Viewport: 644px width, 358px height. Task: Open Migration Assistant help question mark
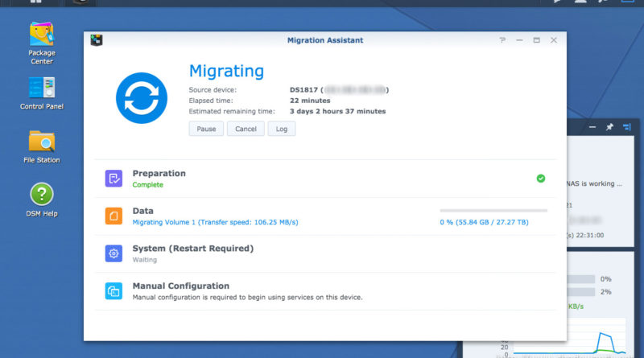pyautogui.click(x=502, y=40)
